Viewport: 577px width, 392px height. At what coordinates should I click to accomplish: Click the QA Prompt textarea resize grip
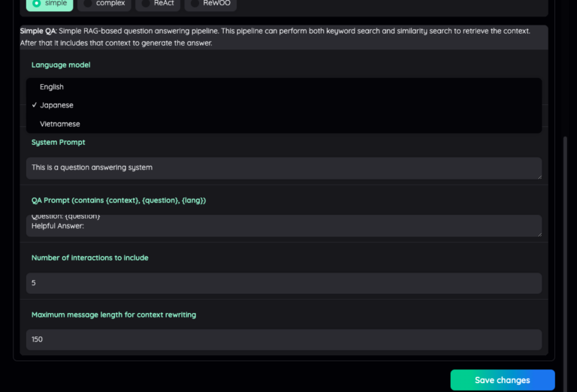click(539, 234)
